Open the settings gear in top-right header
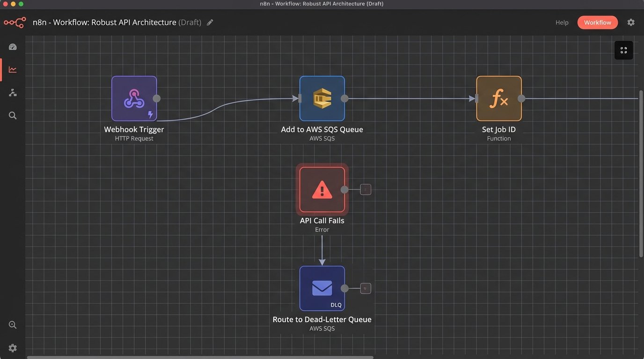This screenshot has height=359, width=644. [x=631, y=22]
